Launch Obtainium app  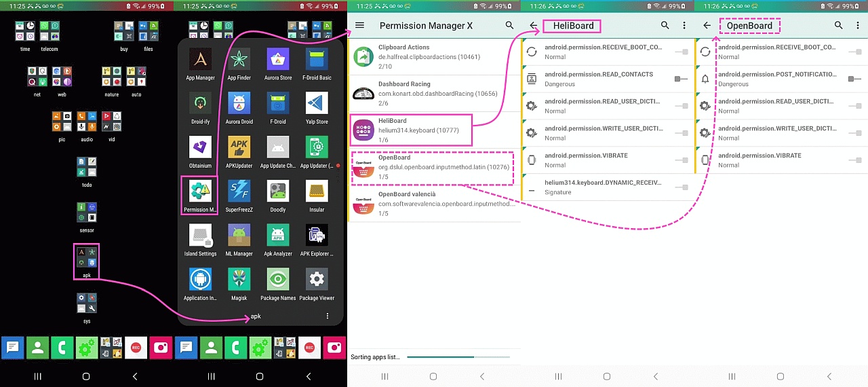point(200,147)
